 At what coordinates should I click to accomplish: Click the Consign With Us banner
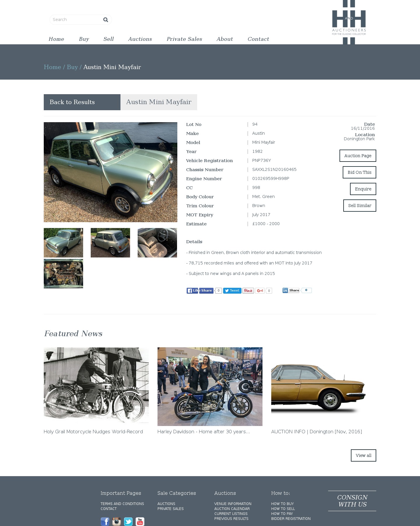click(352, 501)
